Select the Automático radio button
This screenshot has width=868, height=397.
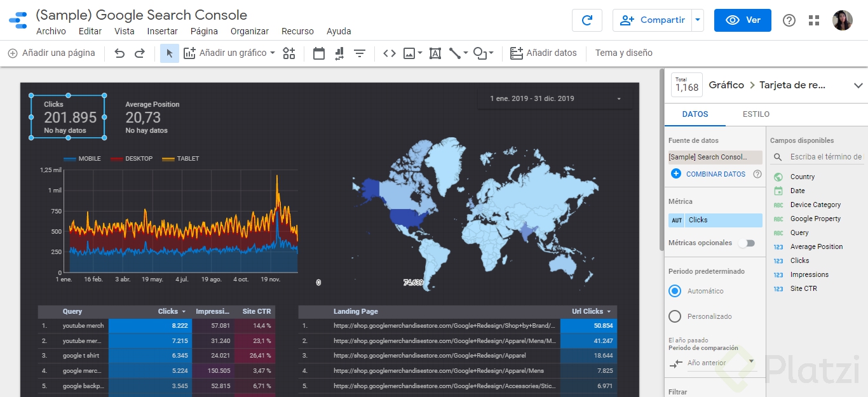click(675, 290)
